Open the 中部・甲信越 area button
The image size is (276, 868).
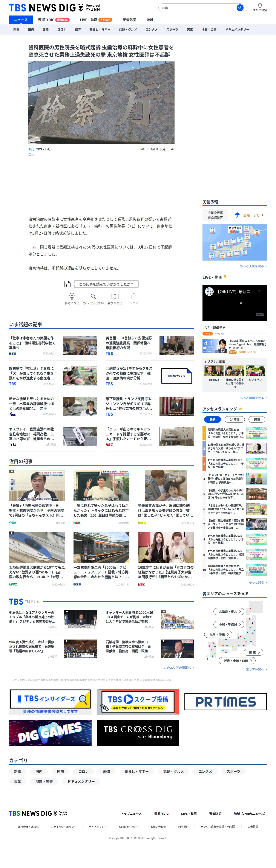pyautogui.click(x=228, y=624)
